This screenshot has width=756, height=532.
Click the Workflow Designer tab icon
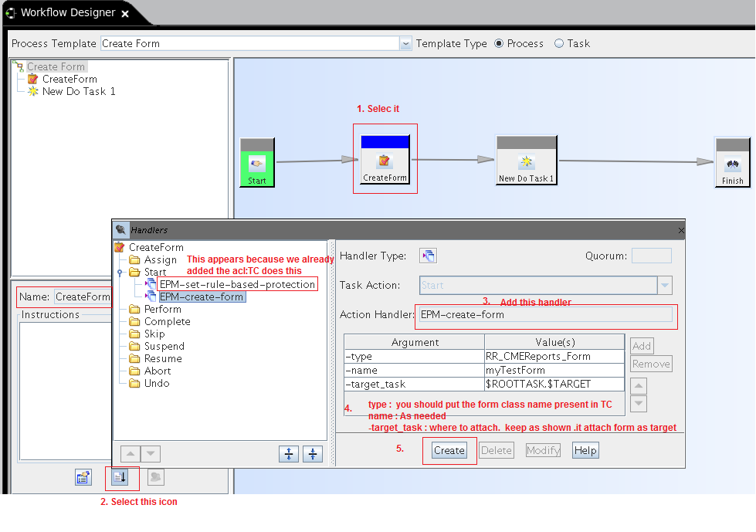click(11, 13)
